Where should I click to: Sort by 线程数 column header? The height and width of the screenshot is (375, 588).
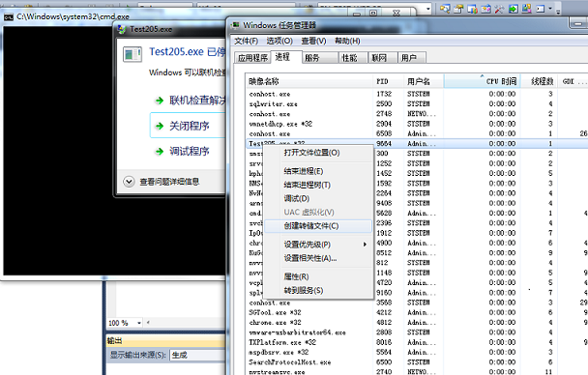(x=540, y=81)
